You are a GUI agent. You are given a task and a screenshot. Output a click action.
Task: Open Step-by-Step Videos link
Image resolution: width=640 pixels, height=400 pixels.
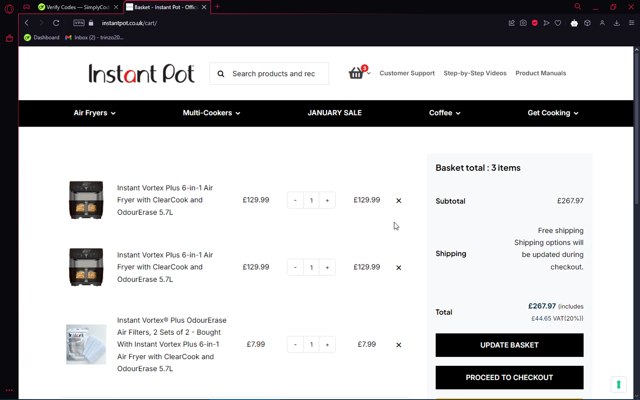(475, 73)
